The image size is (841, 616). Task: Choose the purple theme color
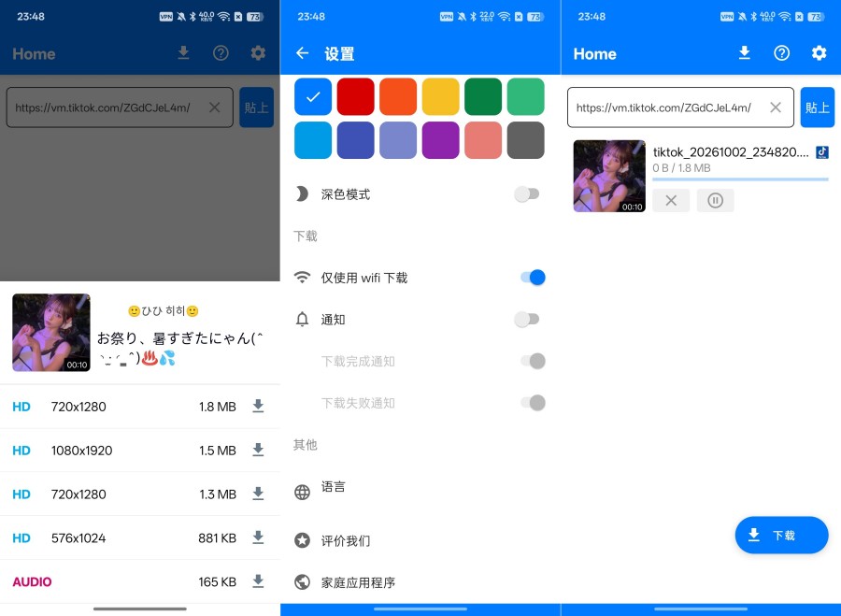(440, 140)
